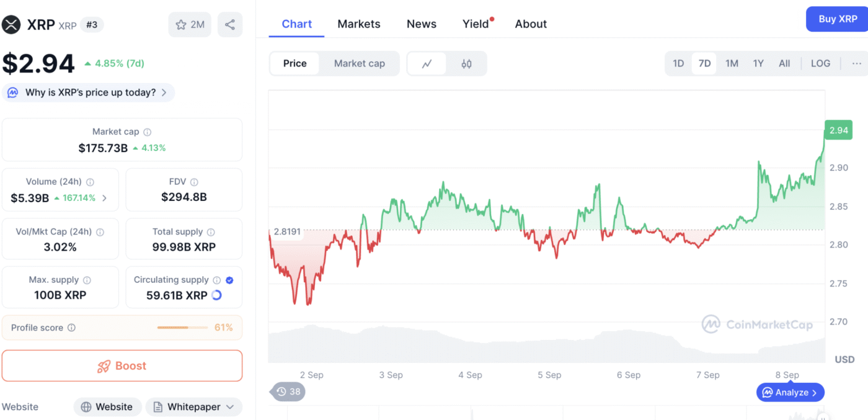Viewport: 868px width, 420px height.
Task: Select Price chart mode
Action: [295, 63]
